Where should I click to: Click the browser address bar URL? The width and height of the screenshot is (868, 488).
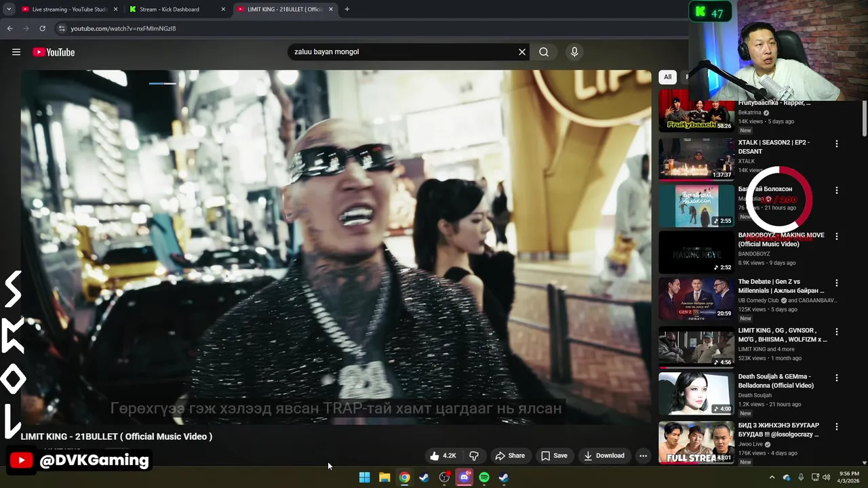coord(123,28)
